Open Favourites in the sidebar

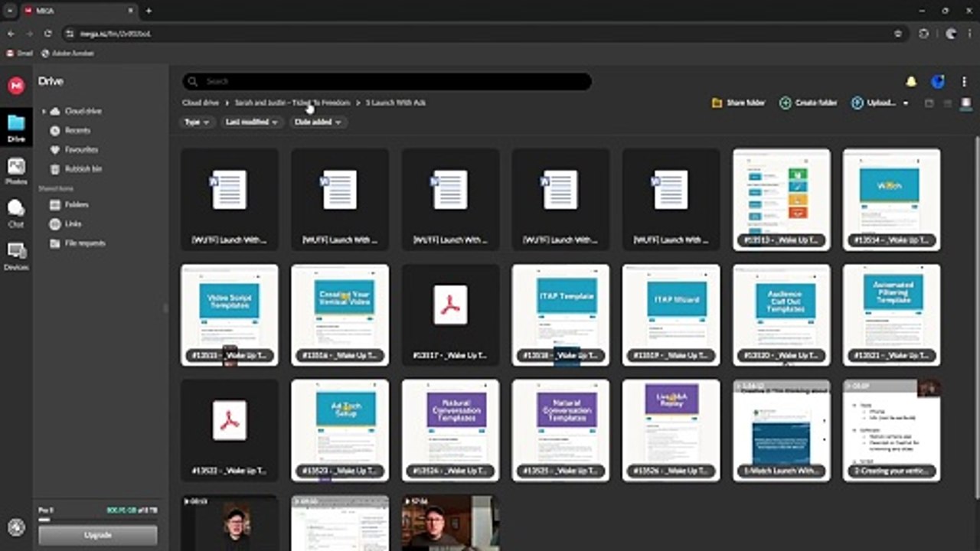click(x=73, y=149)
